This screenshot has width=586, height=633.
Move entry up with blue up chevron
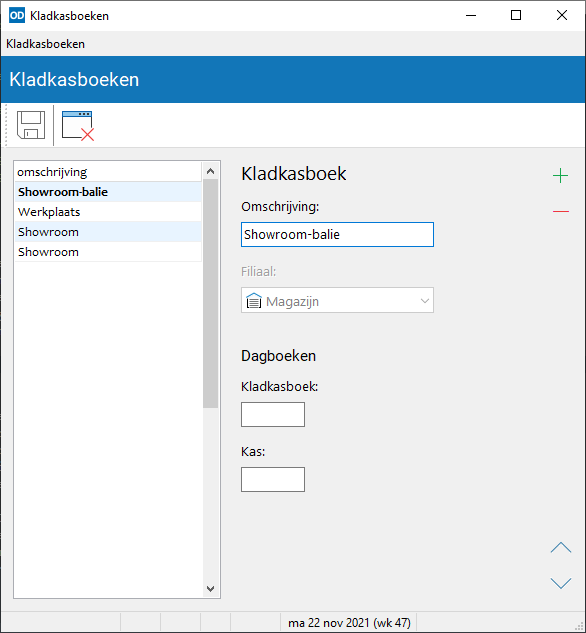coord(561,547)
